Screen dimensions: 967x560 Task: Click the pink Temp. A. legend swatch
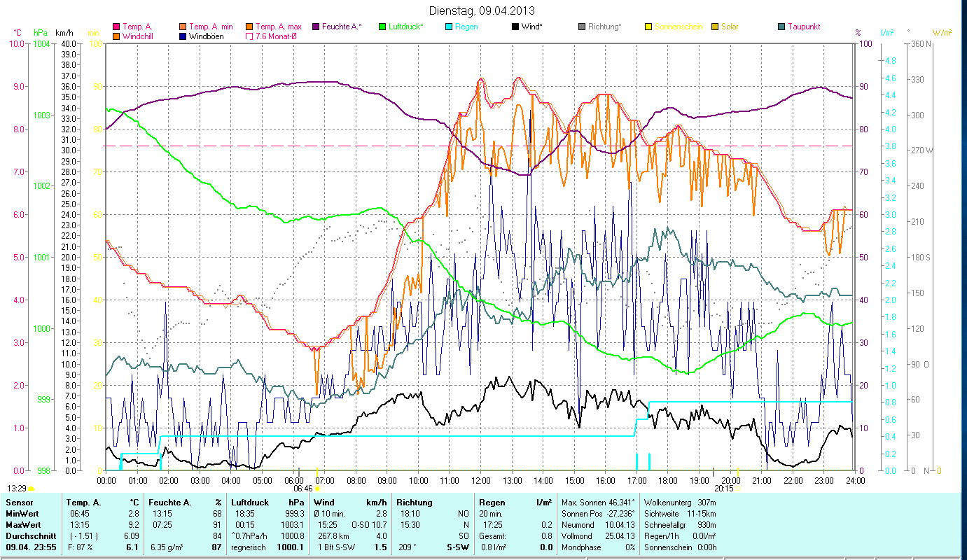tap(116, 27)
